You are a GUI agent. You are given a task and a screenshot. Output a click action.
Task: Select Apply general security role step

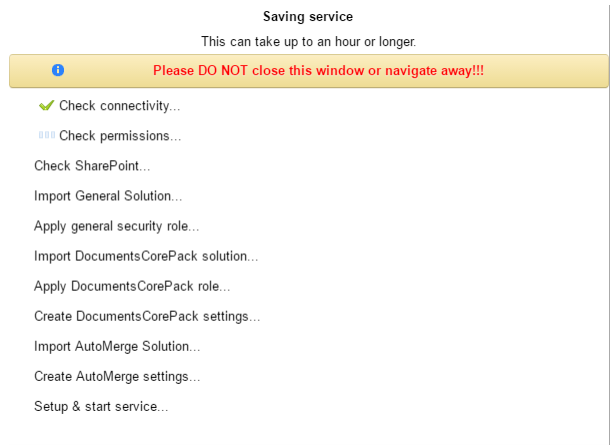pyautogui.click(x=117, y=226)
